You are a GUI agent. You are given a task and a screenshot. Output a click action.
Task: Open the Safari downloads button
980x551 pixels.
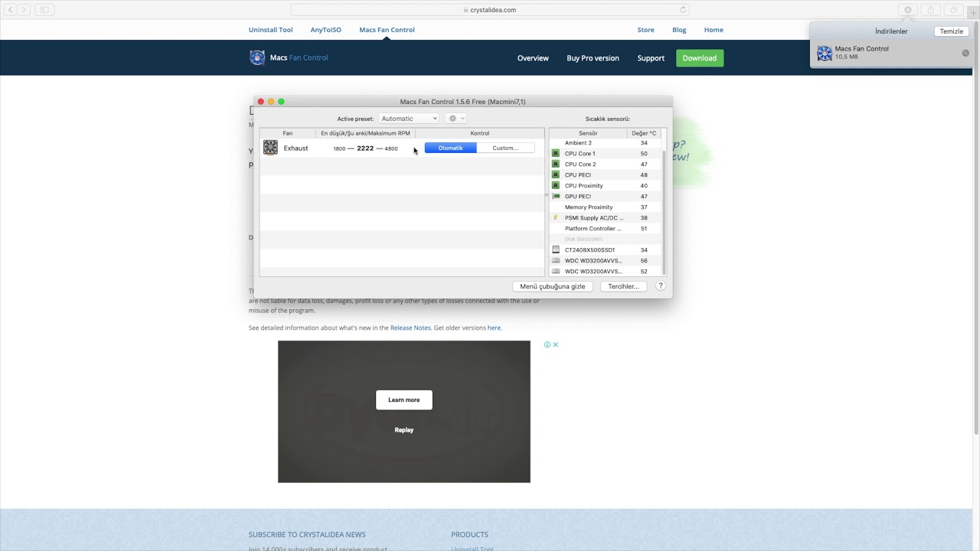(x=908, y=10)
